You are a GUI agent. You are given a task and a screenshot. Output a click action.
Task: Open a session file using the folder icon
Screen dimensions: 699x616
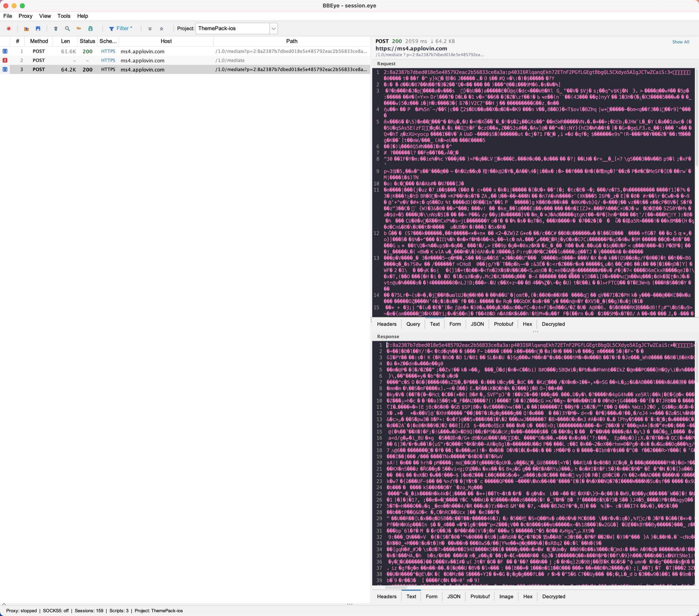point(26,29)
